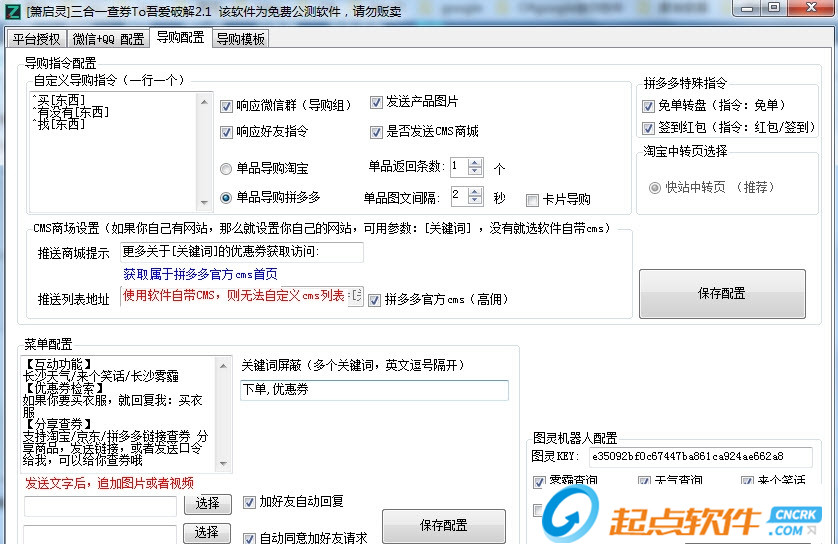
Task: Uncheck 拼多多官方cms（高佣）option
Action: [375, 300]
